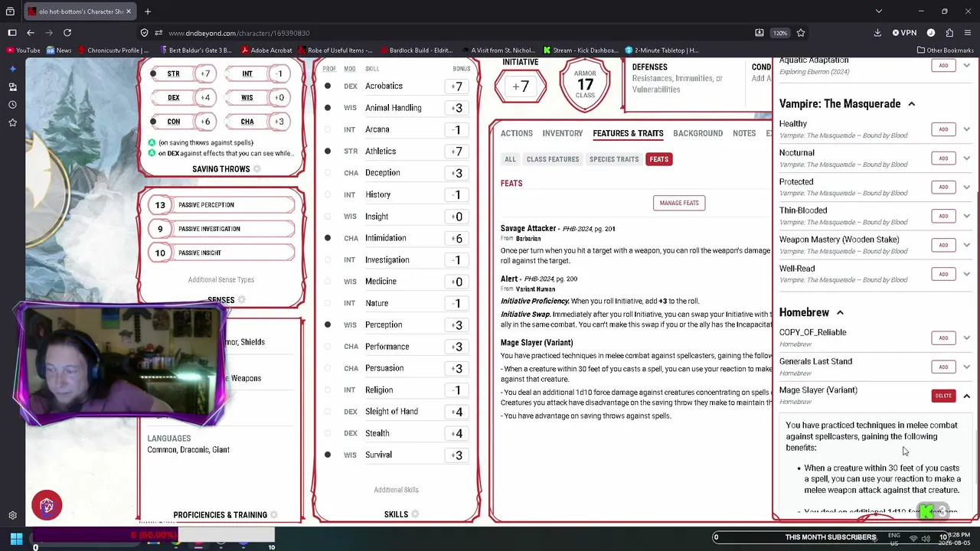Open Proficiencies & Training settings gear
Image resolution: width=980 pixels, height=551 pixels.
[274, 515]
